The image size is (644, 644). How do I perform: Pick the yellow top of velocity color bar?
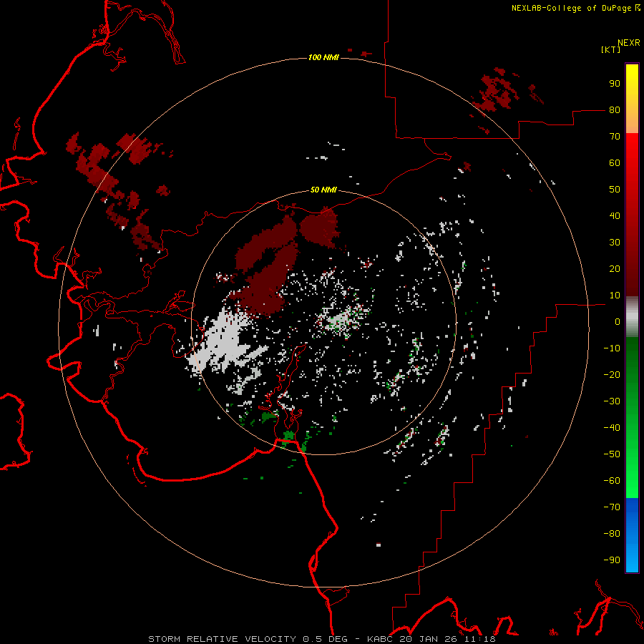[x=632, y=78]
